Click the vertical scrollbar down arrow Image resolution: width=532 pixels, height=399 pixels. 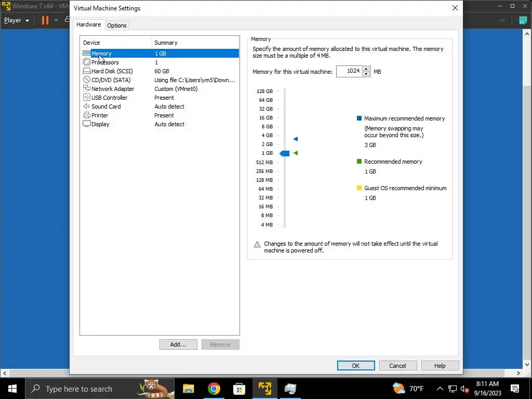point(527,365)
